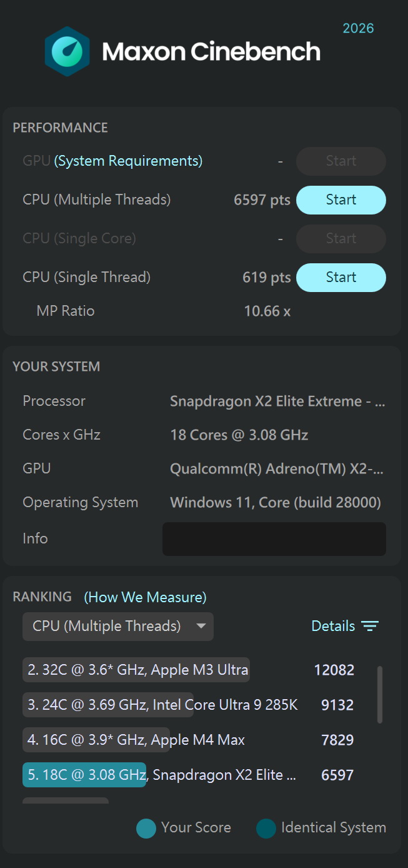The height and width of the screenshot is (868, 408).
Task: Click the disabled GPU Start button
Action: pos(341,161)
